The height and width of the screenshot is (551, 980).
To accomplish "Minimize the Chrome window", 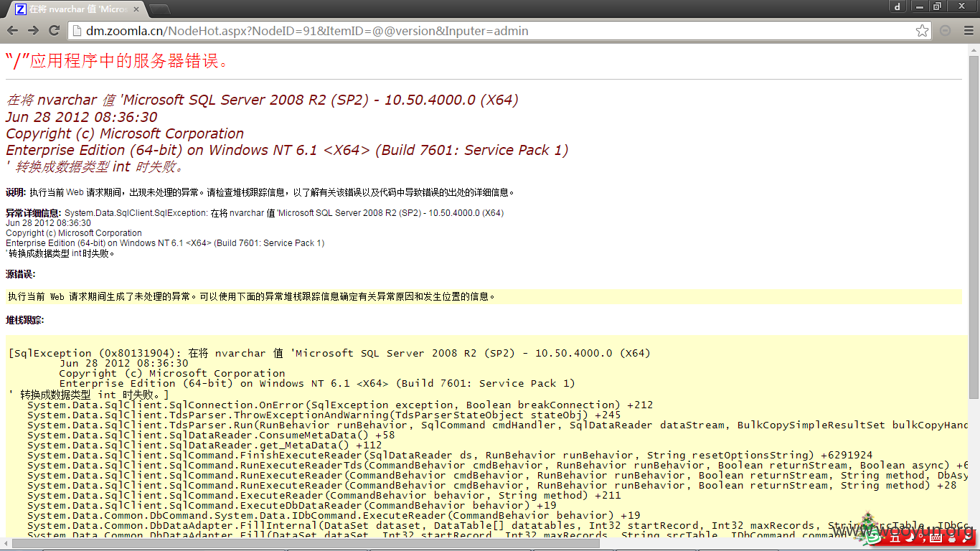I will coord(919,6).
